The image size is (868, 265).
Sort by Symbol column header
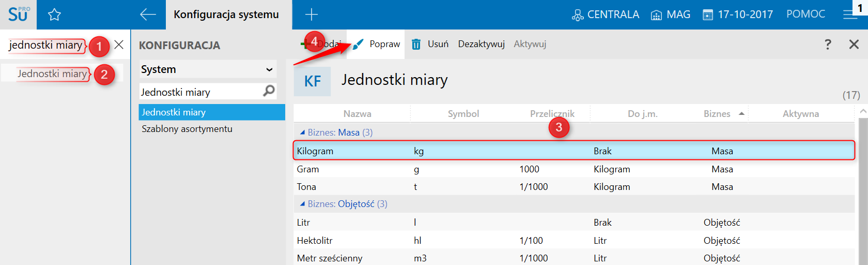point(463,114)
